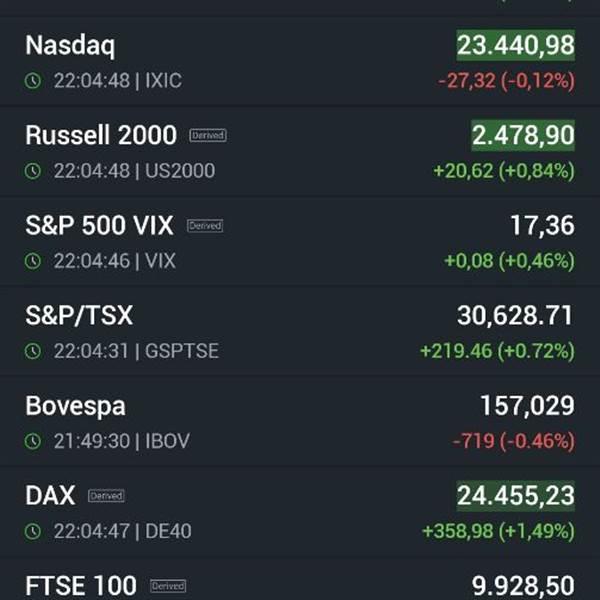This screenshot has width=600, height=600.
Task: Open the Bovespa index title
Action: pyautogui.click(x=75, y=406)
